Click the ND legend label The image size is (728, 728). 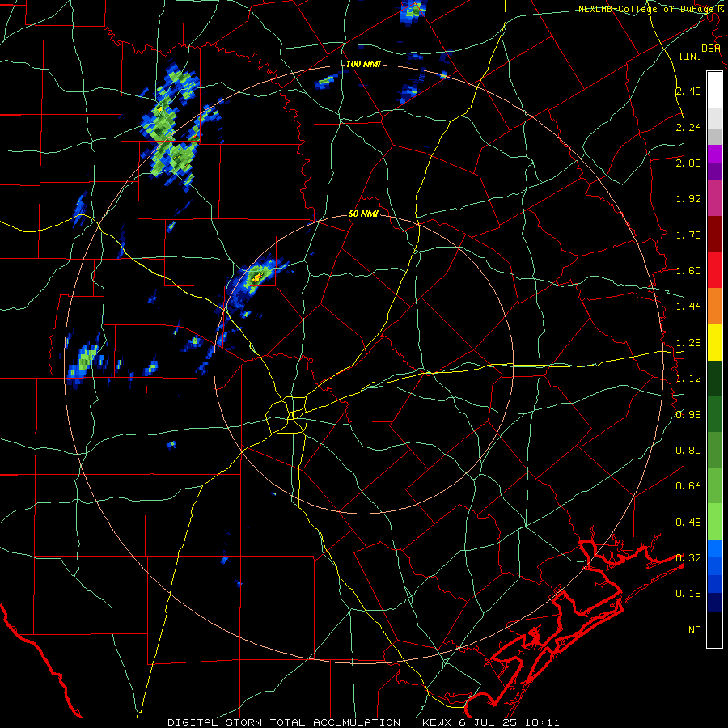tap(695, 630)
